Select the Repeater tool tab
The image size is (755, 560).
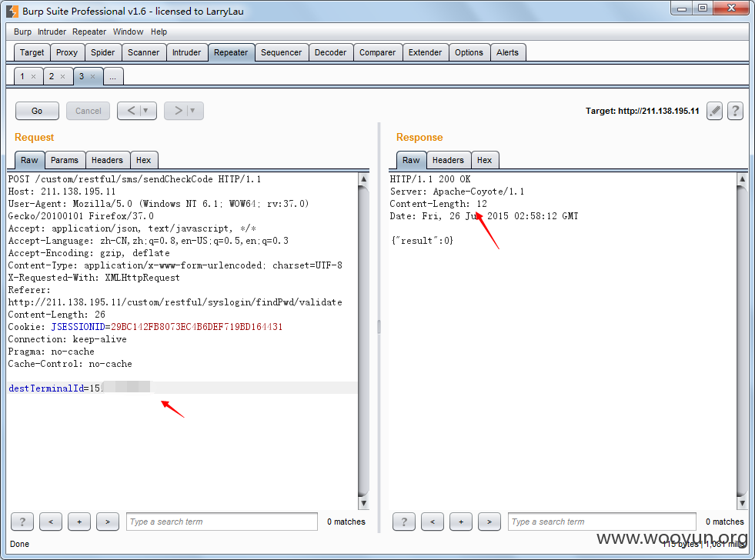pos(231,52)
